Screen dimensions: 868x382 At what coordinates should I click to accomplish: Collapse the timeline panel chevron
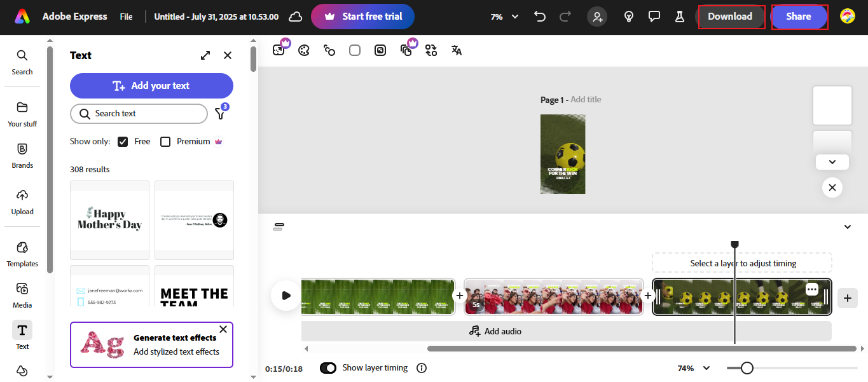click(x=847, y=227)
